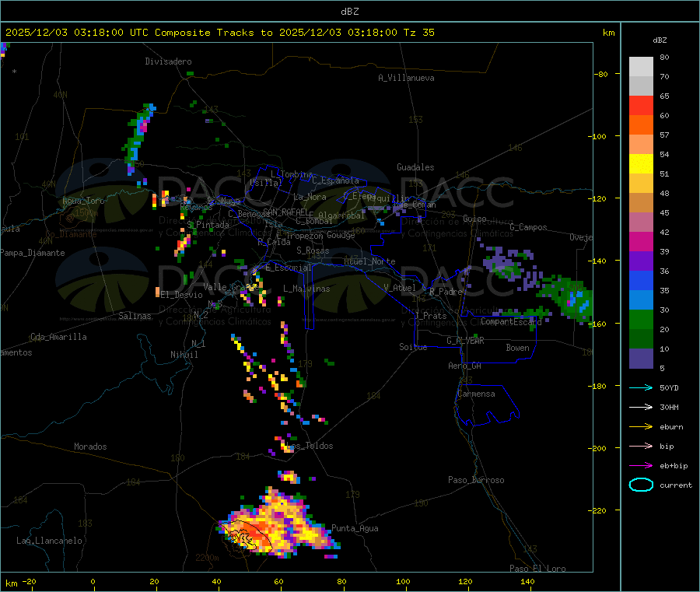700x592 pixels.
Task: Click the 'V_Atuel' map label
Action: (x=400, y=288)
